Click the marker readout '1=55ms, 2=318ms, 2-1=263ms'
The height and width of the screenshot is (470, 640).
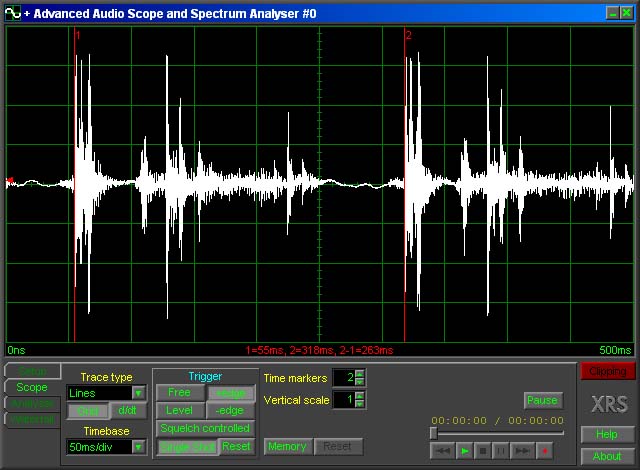(319, 350)
